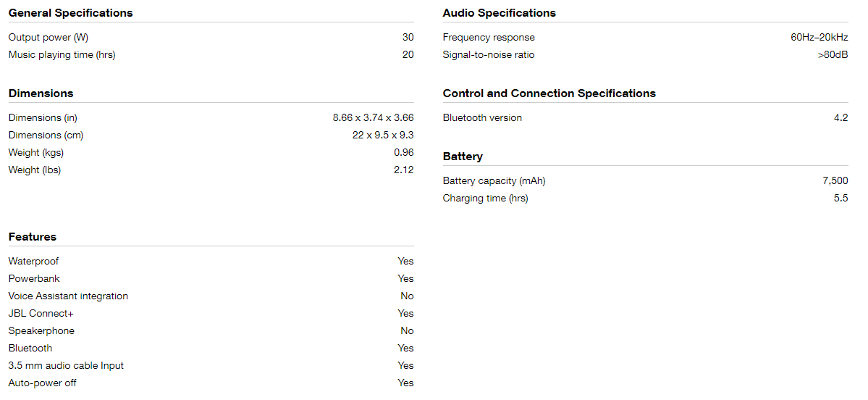The height and width of the screenshot is (400, 868).
Task: Click the Weight (lbs) label
Action: click(x=34, y=170)
